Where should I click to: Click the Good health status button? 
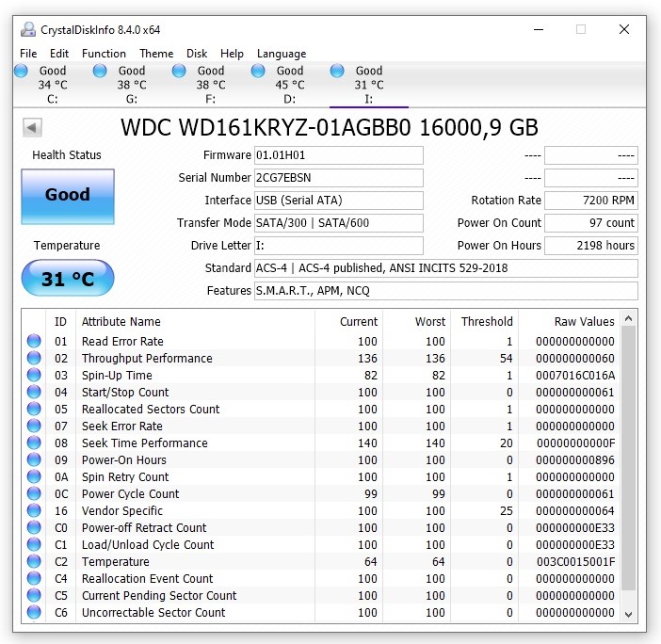point(68,197)
